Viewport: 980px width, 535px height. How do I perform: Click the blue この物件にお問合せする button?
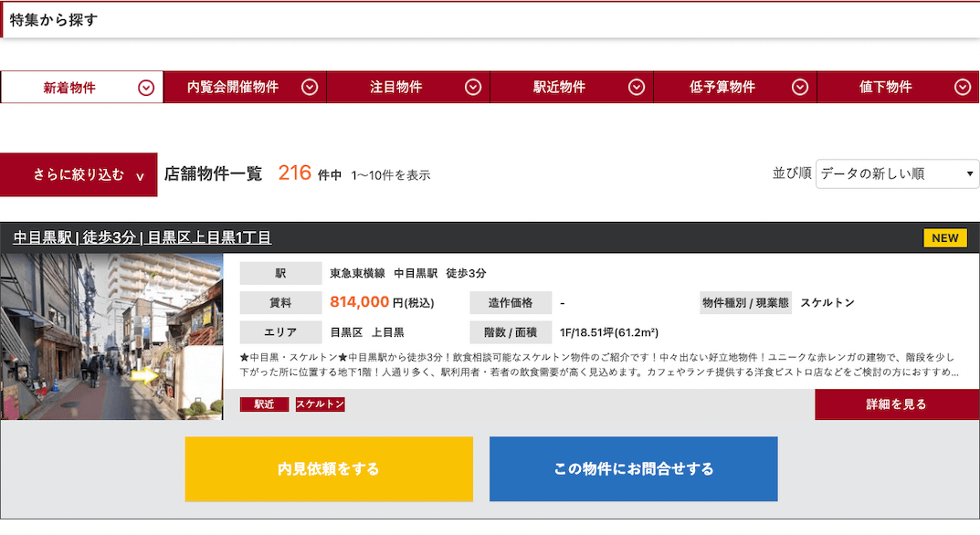(633, 469)
